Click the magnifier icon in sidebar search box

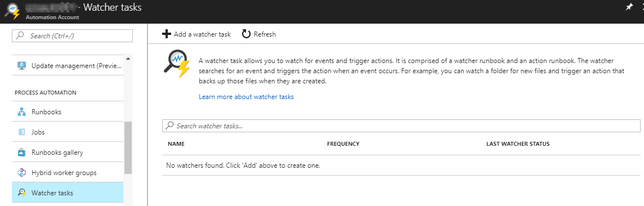click(x=20, y=35)
